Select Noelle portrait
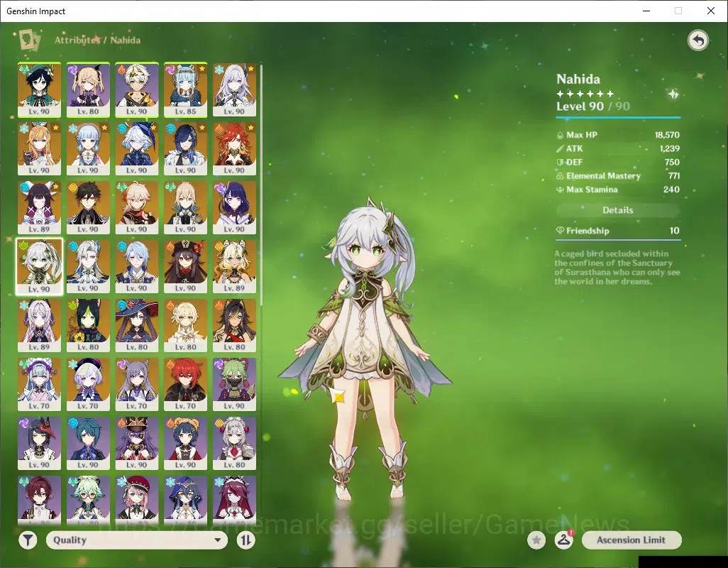The height and width of the screenshot is (568, 728). tap(234, 444)
